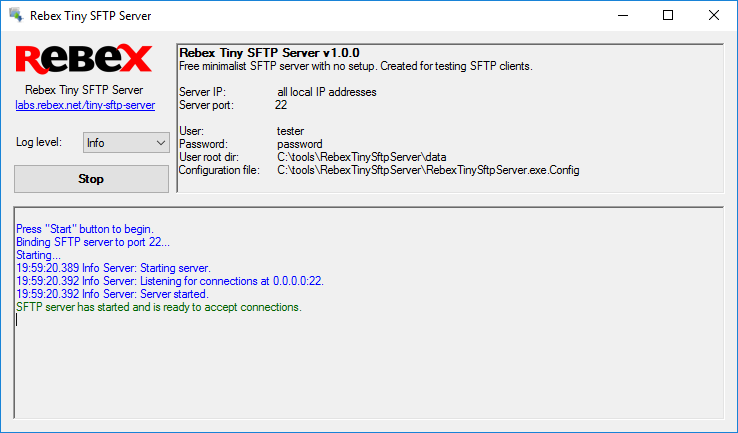Click the configuration file path
Viewport: 738px width, 433px height.
point(428,170)
